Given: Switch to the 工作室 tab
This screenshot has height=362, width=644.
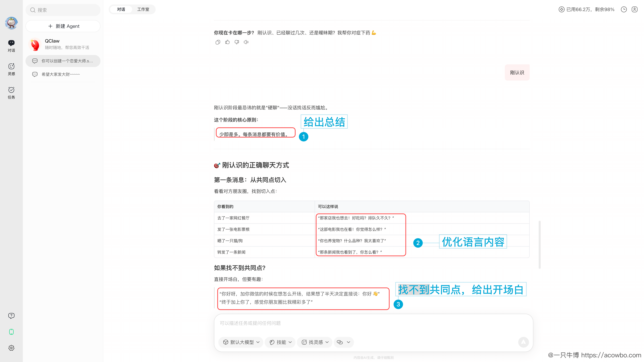Looking at the screenshot, I should pos(143,10).
